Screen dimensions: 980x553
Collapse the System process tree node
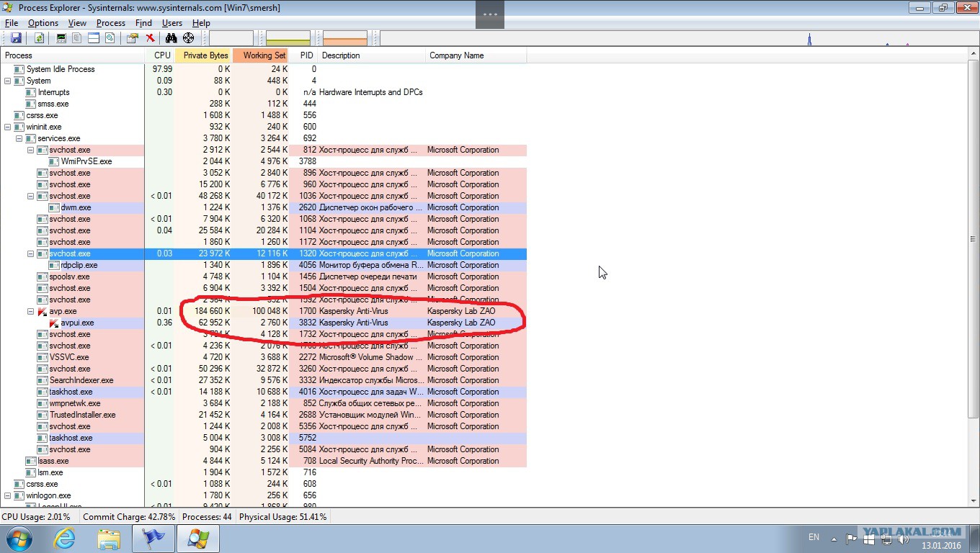tap(7, 81)
